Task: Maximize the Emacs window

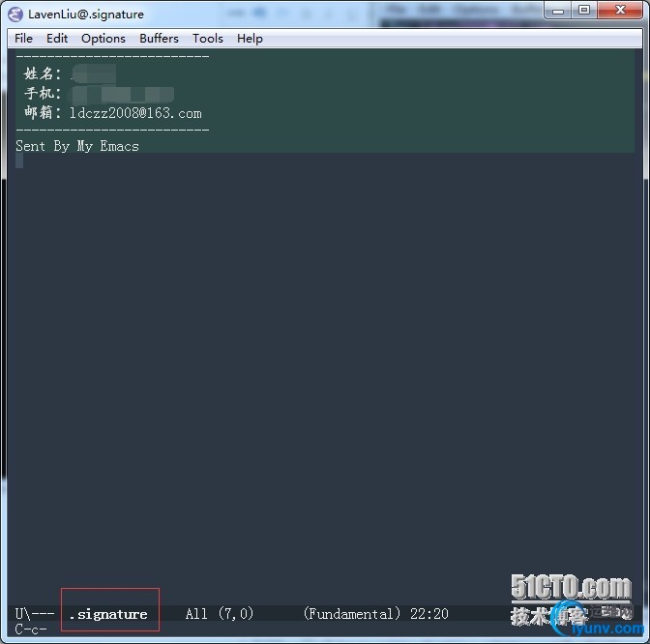Action: coord(584,11)
